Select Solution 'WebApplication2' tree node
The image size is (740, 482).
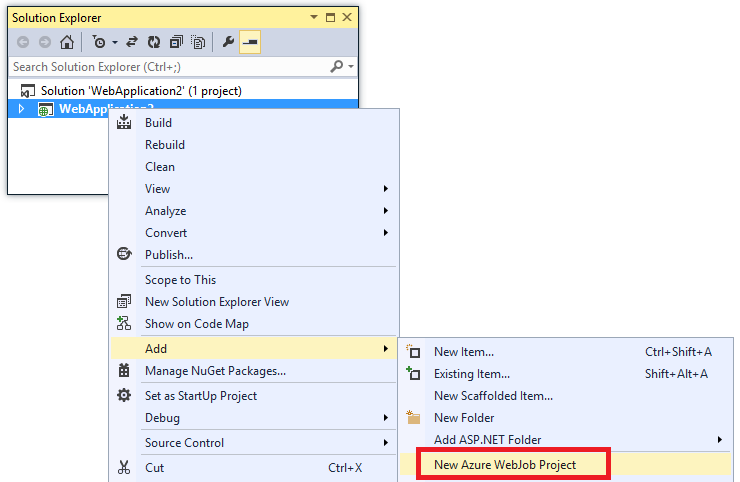[x=141, y=91]
